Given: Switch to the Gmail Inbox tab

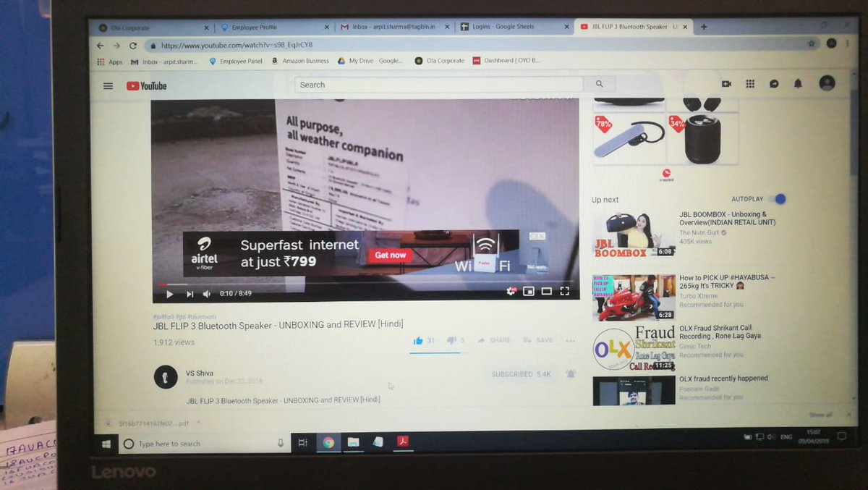Looking at the screenshot, I should 396,27.
